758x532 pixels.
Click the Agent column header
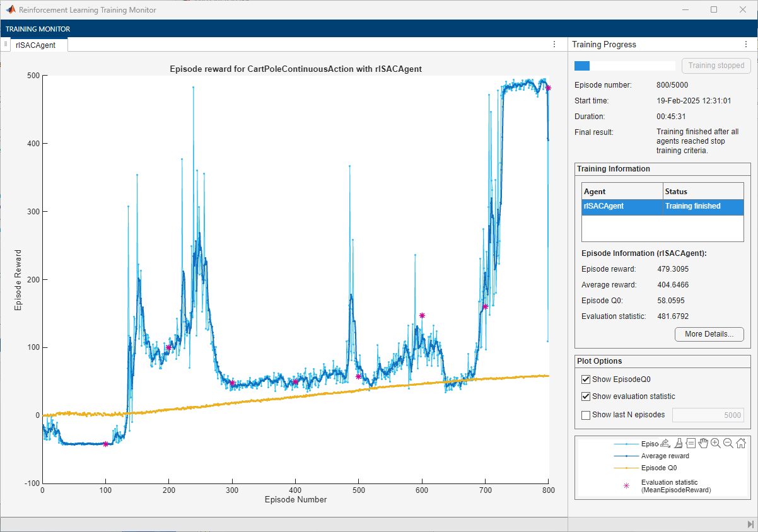[622, 191]
